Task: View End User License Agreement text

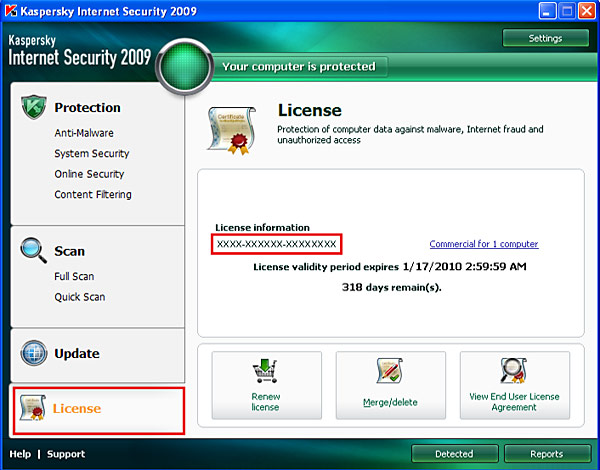Action: tap(514, 402)
